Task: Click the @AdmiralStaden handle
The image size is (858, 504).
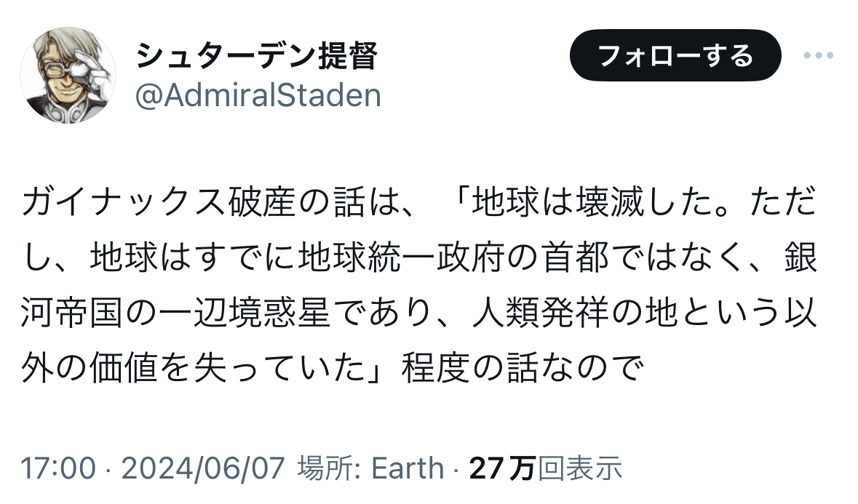Action: [x=259, y=95]
